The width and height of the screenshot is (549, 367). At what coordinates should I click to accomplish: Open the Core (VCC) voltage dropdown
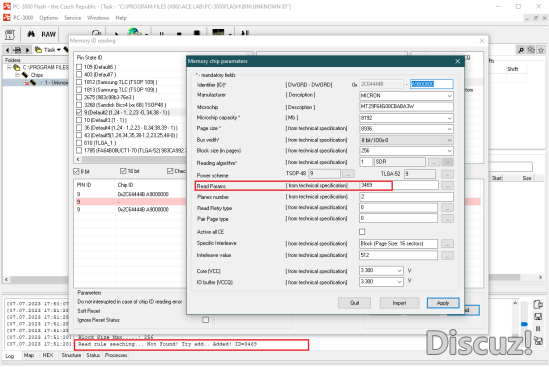click(x=381, y=271)
